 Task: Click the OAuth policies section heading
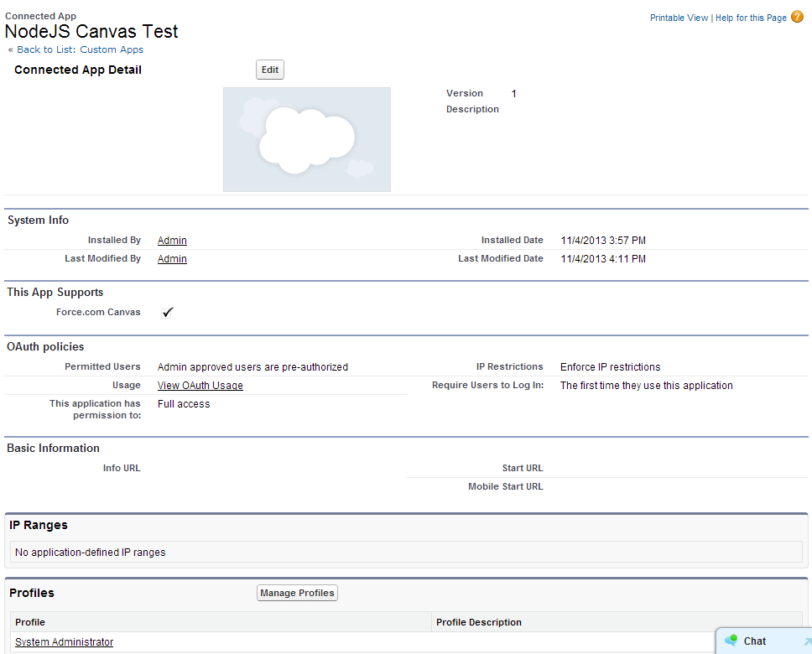45,347
